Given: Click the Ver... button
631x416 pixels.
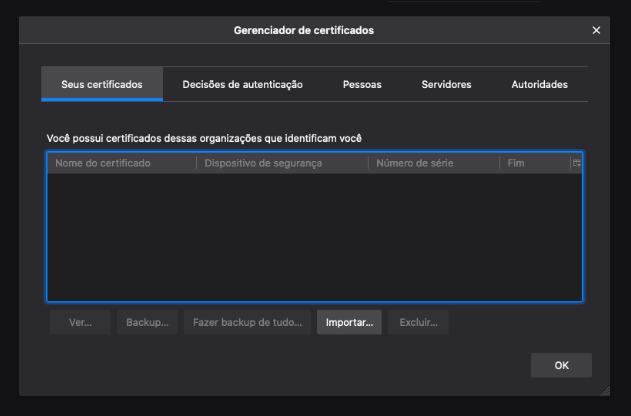Looking at the screenshot, I should pos(80,323).
